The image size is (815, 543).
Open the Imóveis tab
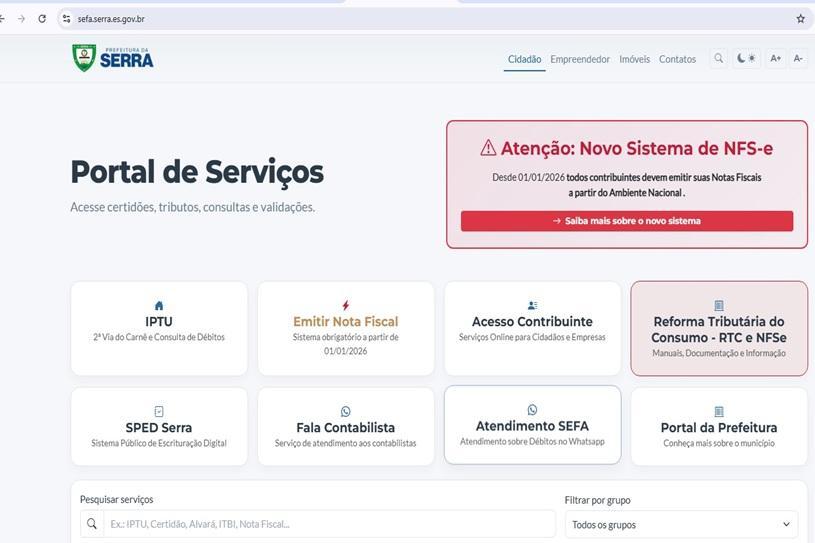coord(634,59)
